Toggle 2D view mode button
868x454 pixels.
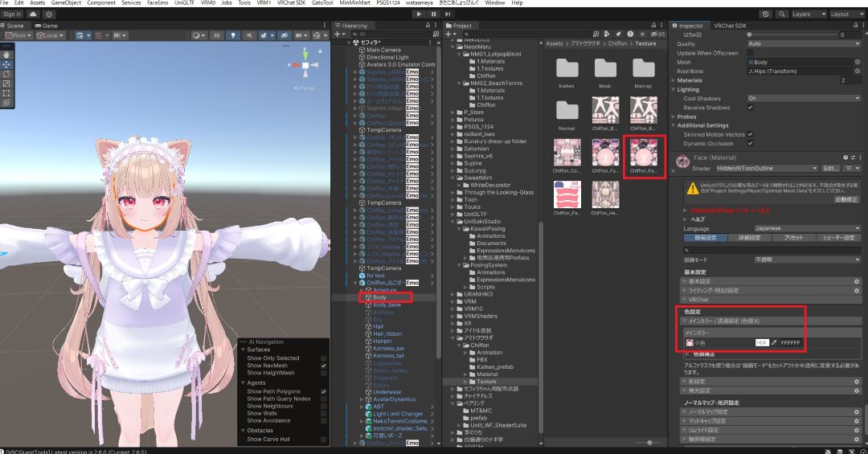pos(216,35)
